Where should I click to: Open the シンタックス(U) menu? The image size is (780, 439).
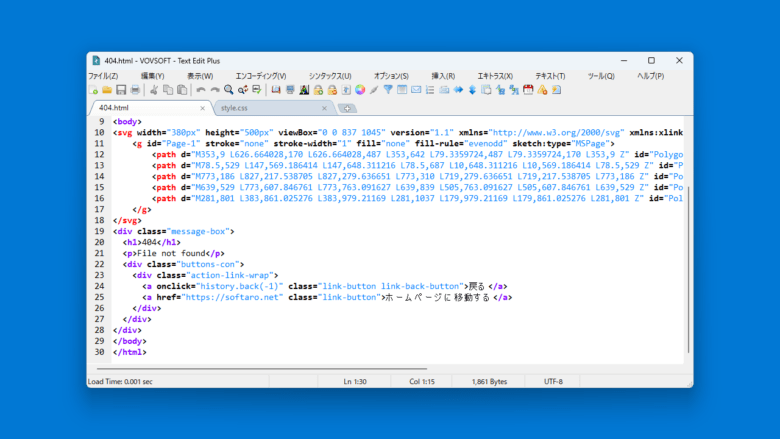pos(330,76)
